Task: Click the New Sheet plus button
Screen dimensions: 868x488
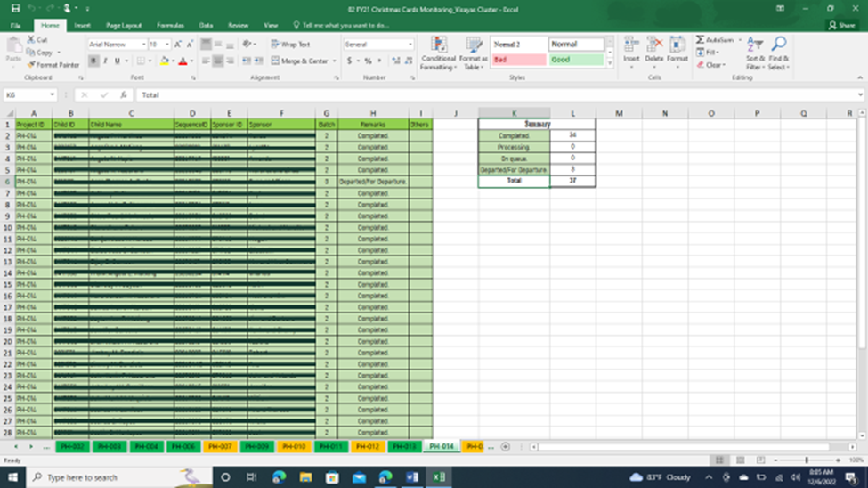Action: coord(506,446)
